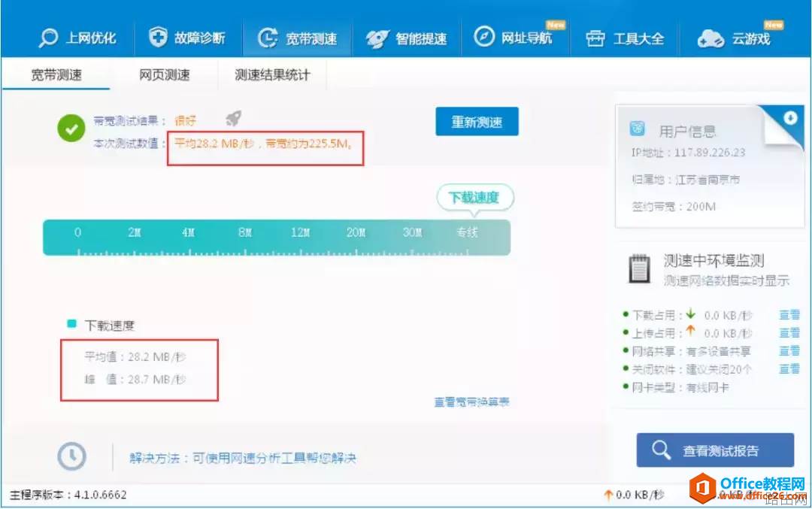The image size is (812, 509).
Task: Click the 峰值：28.7 MB/秒 value
Action: point(135,380)
